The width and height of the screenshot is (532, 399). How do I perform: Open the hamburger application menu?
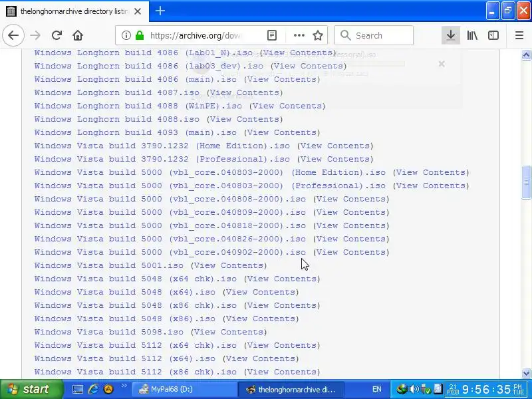519,35
